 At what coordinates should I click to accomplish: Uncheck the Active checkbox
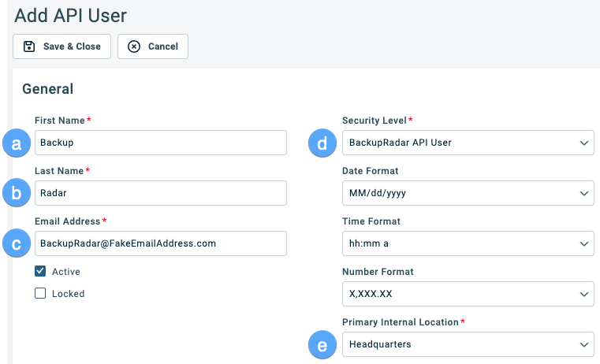[40, 271]
